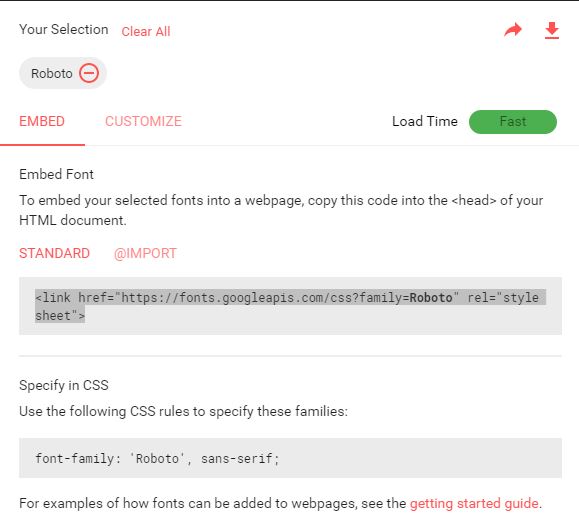The width and height of the screenshot is (579, 528).
Task: Click the share arrow icon
Action: point(513,30)
